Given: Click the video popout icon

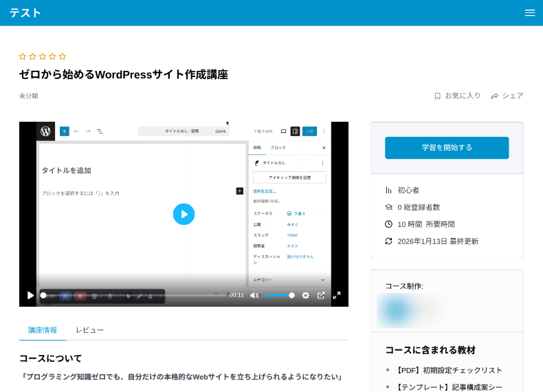Looking at the screenshot, I should coord(321,295).
